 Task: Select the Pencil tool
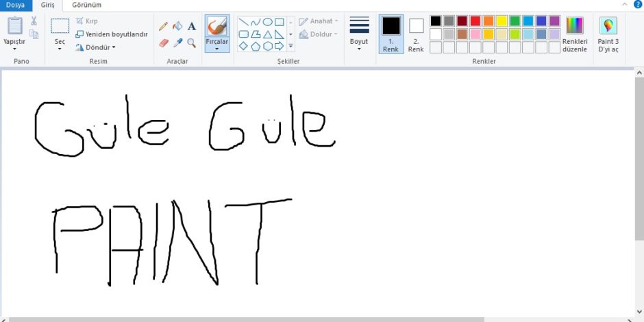point(163,26)
